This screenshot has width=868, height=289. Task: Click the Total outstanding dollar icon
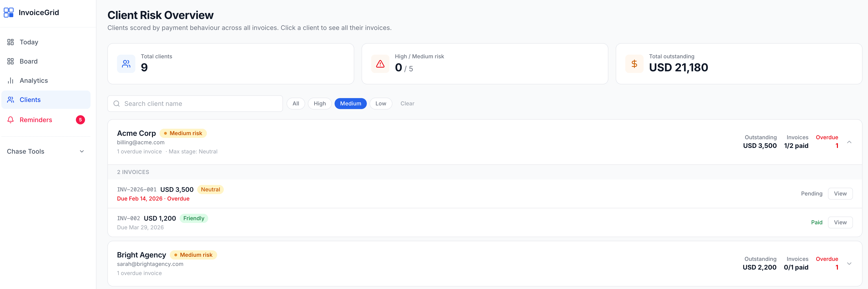click(x=634, y=64)
